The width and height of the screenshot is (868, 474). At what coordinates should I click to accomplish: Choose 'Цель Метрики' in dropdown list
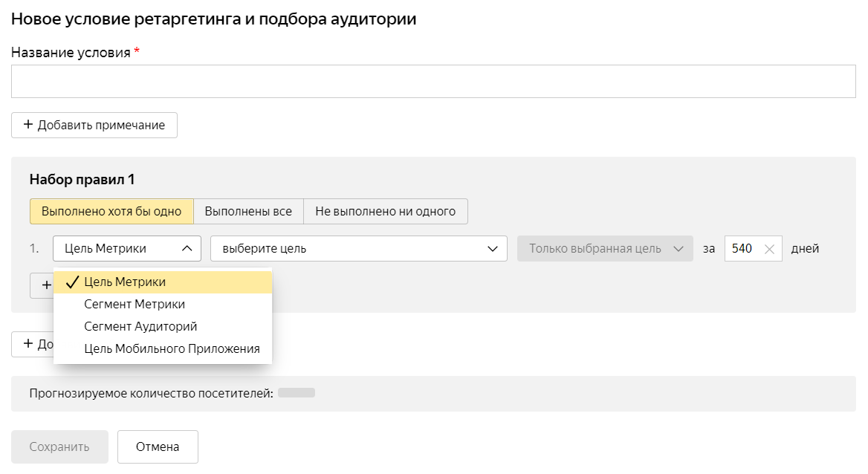163,282
